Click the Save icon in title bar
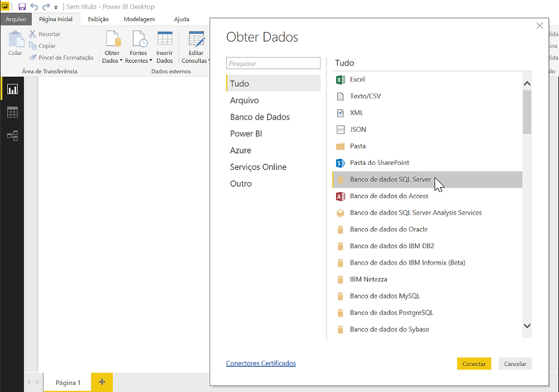The image size is (559, 392). [x=22, y=7]
